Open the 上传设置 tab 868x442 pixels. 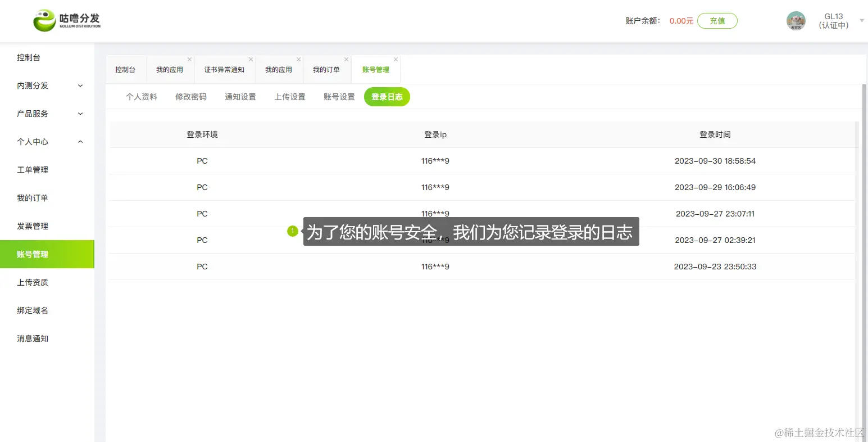(x=289, y=96)
